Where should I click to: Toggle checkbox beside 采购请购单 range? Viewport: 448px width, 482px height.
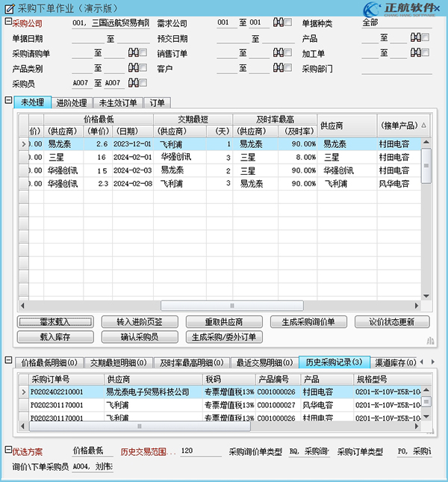coord(143,52)
